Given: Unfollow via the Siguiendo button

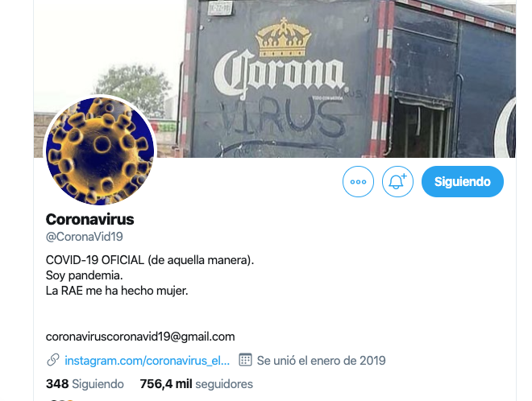Looking at the screenshot, I should click(463, 182).
